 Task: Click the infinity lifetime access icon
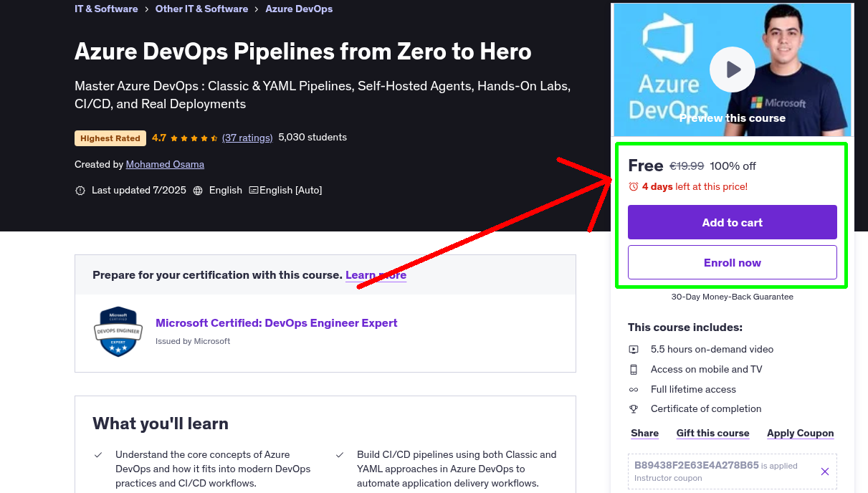tap(634, 390)
